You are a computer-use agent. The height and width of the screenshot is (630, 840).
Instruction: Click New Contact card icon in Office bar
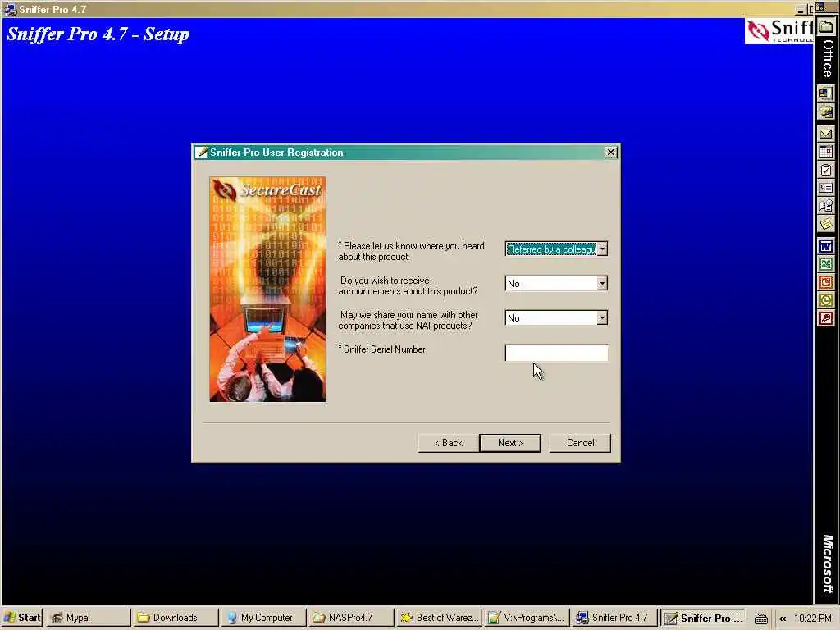826,188
